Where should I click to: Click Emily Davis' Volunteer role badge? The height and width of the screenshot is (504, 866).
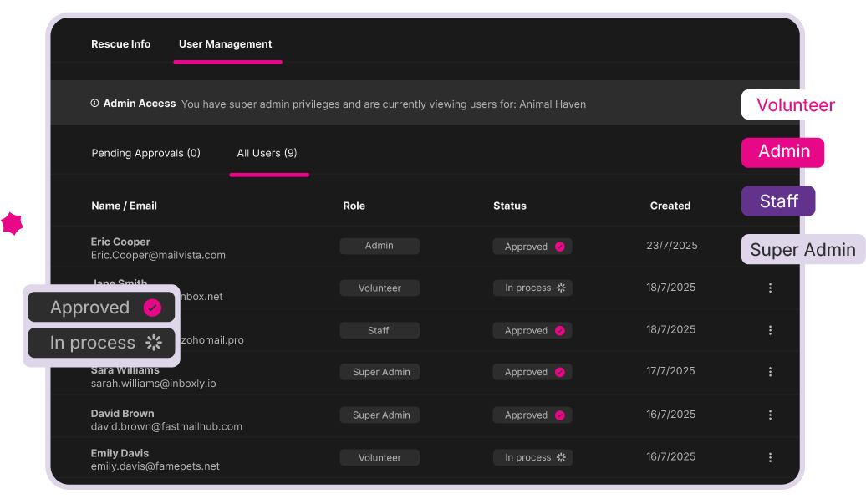pyautogui.click(x=380, y=457)
